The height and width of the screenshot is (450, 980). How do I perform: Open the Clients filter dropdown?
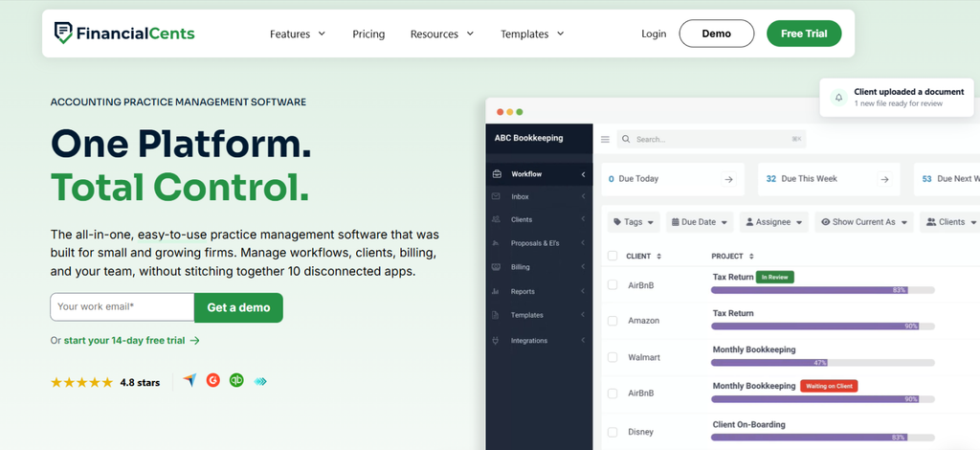click(949, 222)
